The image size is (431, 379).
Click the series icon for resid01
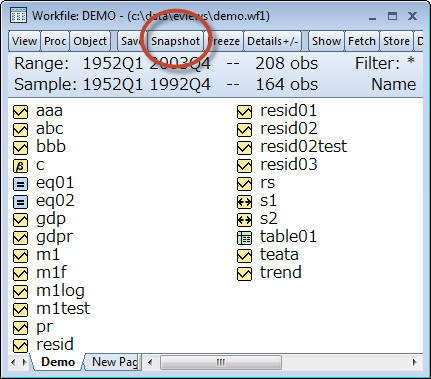[x=244, y=112]
